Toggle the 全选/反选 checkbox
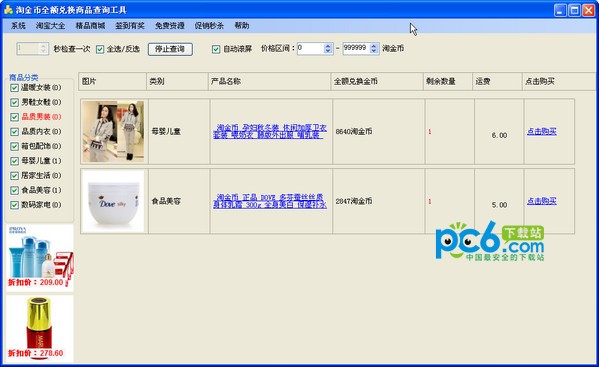599x367 pixels. click(100, 49)
